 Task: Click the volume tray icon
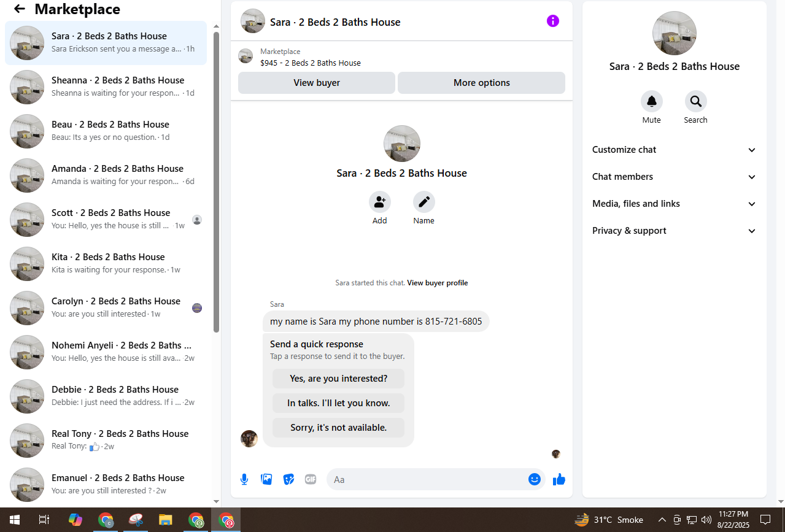point(706,520)
